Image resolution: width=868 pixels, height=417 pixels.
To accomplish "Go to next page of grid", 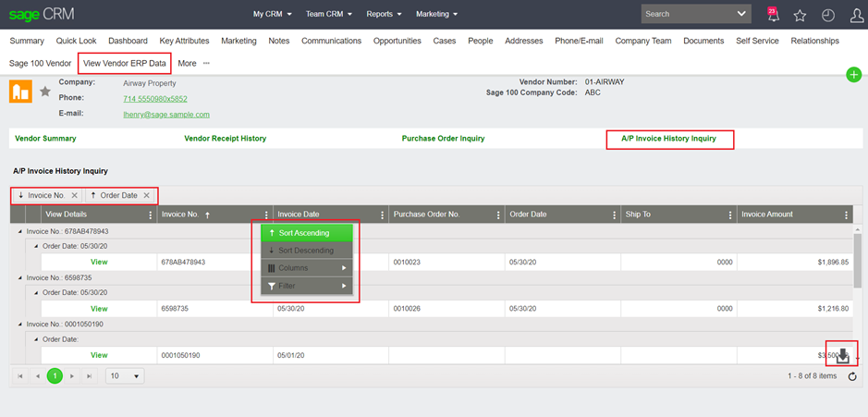I will click(72, 376).
